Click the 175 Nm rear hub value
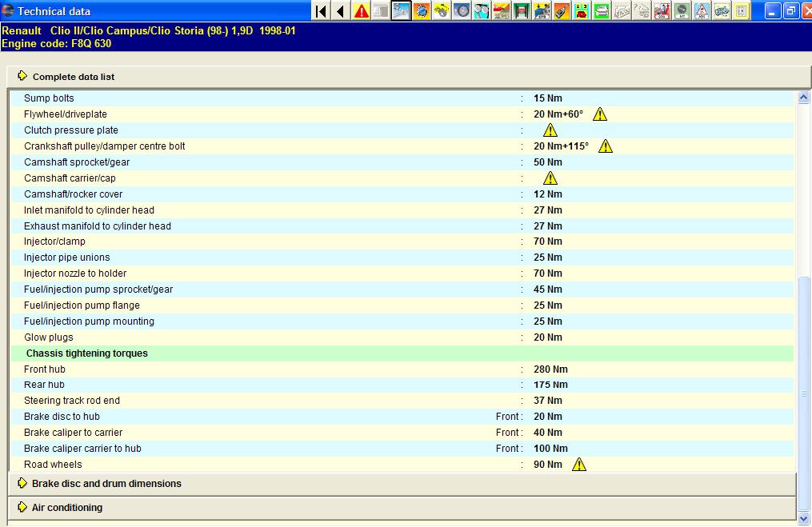The width and height of the screenshot is (812, 527). (x=550, y=385)
